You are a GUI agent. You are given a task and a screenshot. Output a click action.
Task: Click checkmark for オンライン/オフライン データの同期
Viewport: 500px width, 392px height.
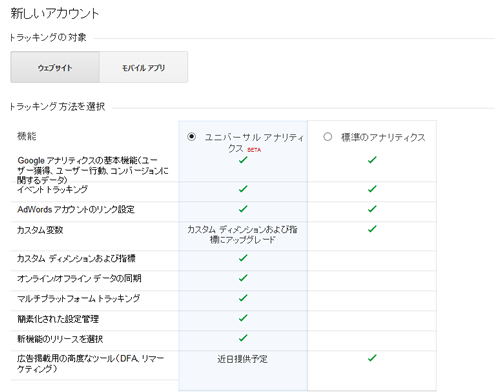[x=243, y=278]
